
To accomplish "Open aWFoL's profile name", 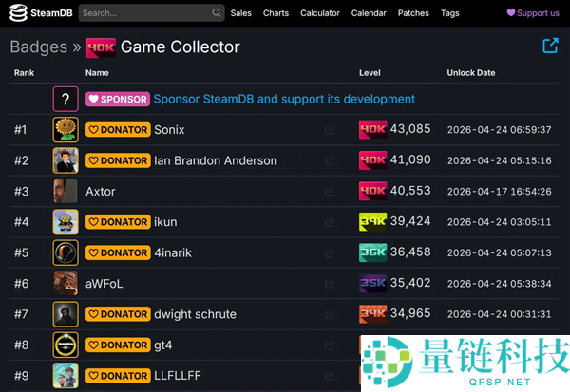I will click(104, 284).
